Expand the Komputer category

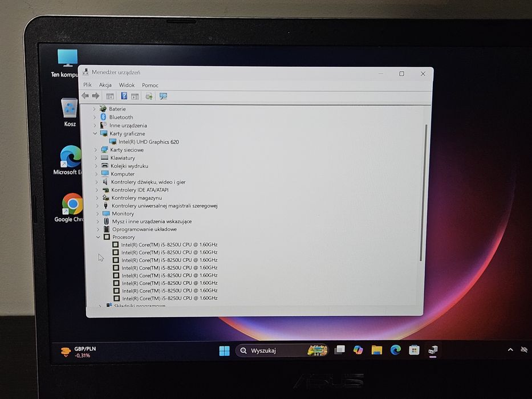(96, 174)
